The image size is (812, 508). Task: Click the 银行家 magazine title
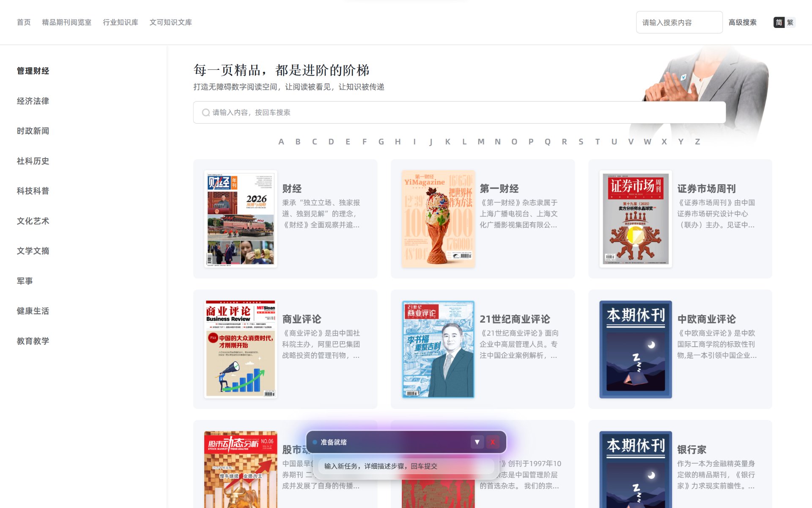[x=692, y=450]
